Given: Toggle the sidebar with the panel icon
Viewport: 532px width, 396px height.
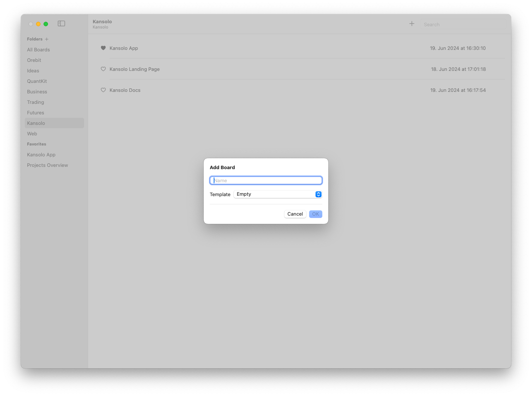Looking at the screenshot, I should point(62,24).
